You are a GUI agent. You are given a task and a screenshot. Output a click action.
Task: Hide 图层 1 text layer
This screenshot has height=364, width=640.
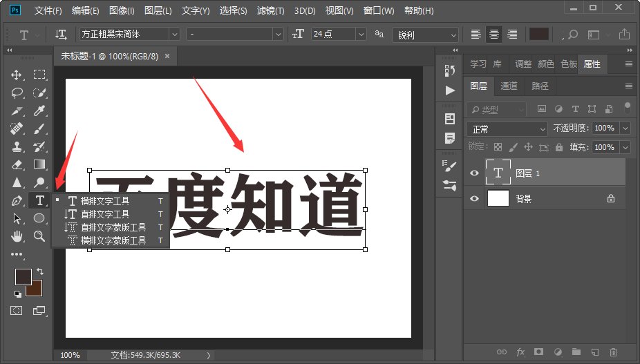(474, 173)
